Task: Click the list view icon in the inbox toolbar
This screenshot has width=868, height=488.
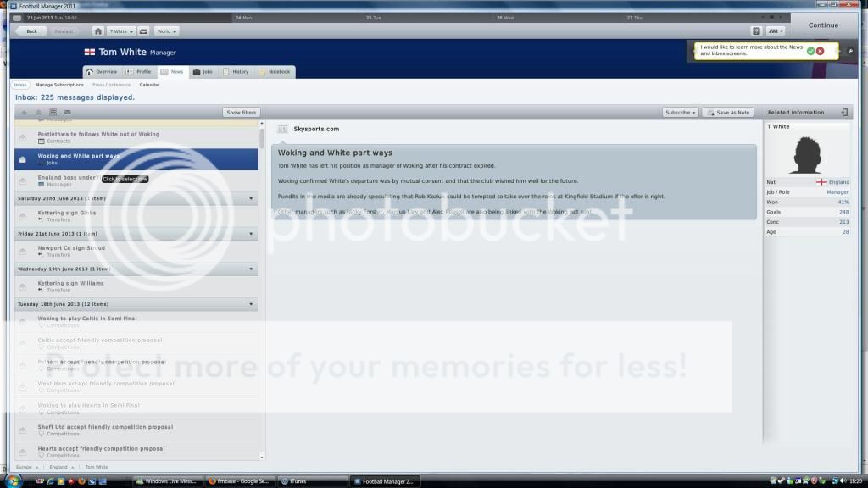Action: (x=53, y=113)
